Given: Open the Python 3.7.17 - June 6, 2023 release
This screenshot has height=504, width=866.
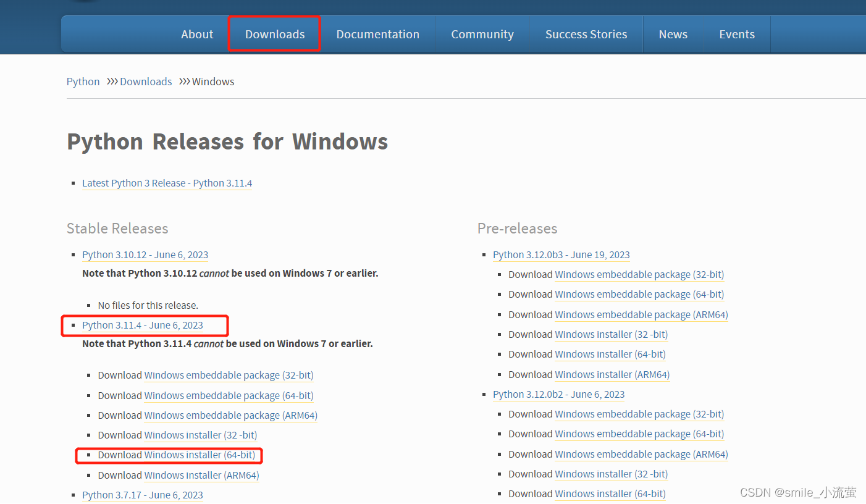Looking at the screenshot, I should 143,495.
